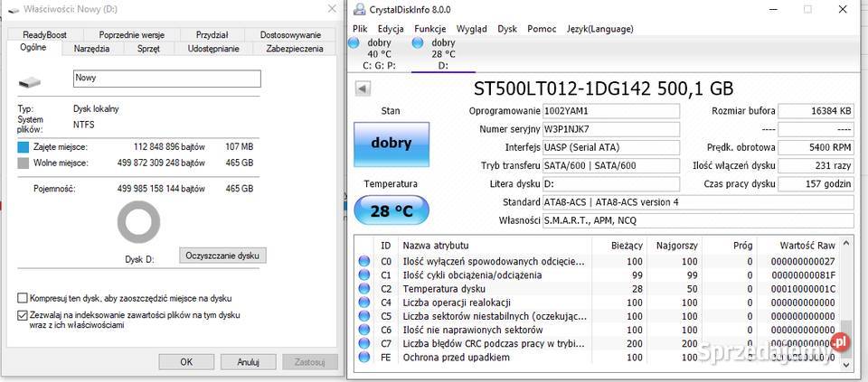Click the CrystalDiskInfo app icon in title bar
Screen dimensions: 868x382
pyautogui.click(x=359, y=9)
